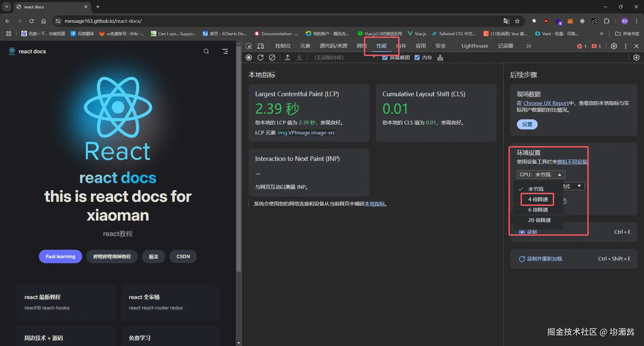This screenshot has height=346, width=644.
Task: Click the 哔哩哔哩视频教程 button
Action: [112, 256]
